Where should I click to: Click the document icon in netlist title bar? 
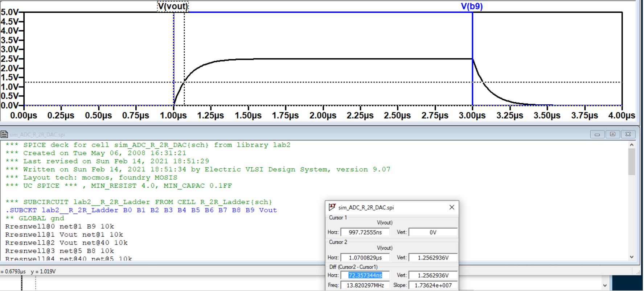pos(4,135)
